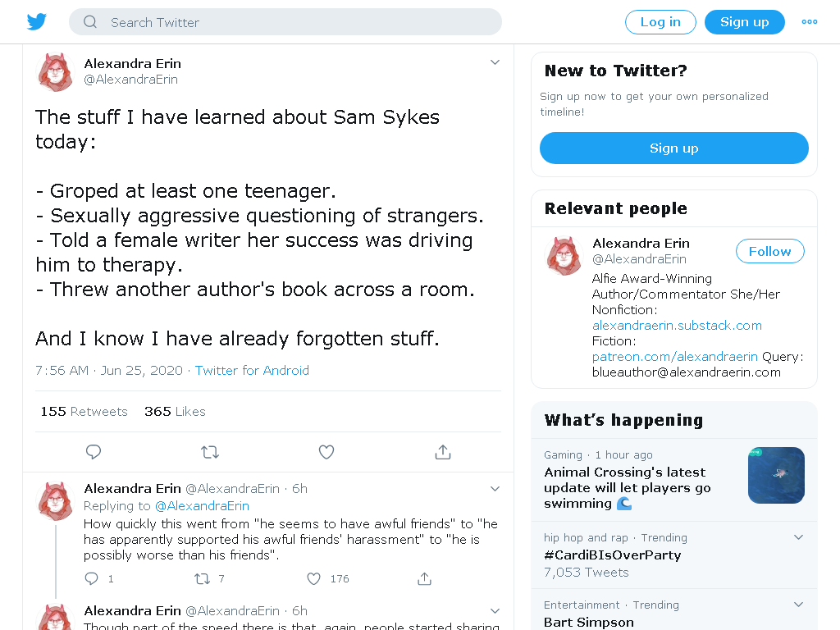Click the Twitter bird logo
Viewport: 840px width, 630px height.
(x=36, y=22)
